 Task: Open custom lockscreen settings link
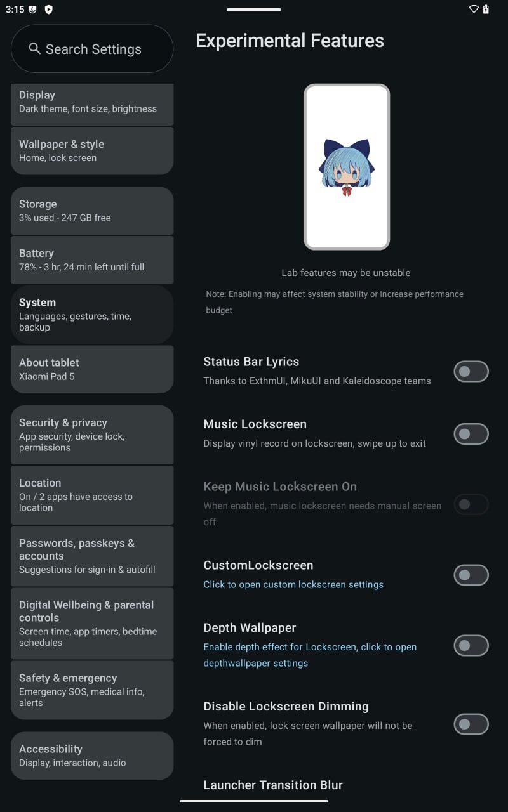pos(293,584)
